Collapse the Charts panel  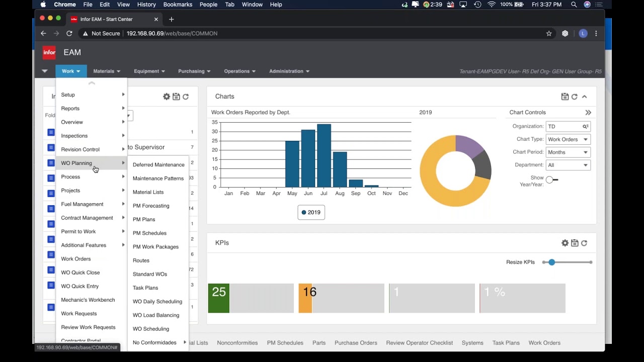[x=584, y=97]
